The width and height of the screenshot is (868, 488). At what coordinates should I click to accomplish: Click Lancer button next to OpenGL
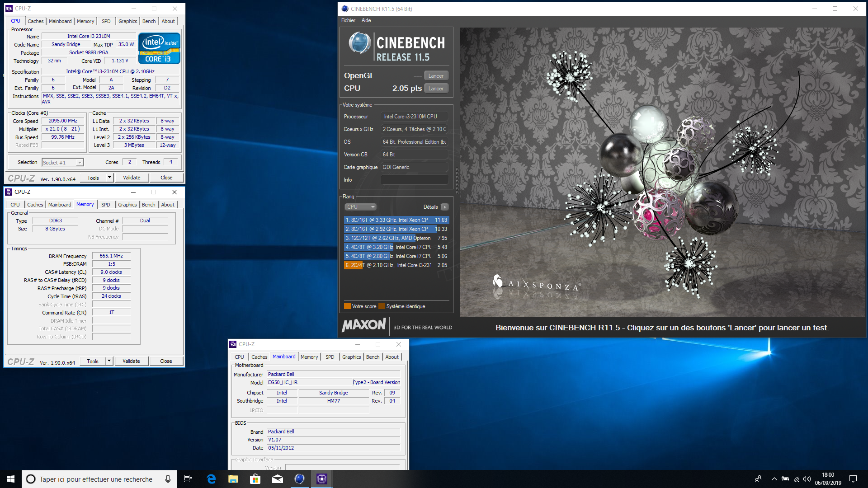(x=436, y=76)
